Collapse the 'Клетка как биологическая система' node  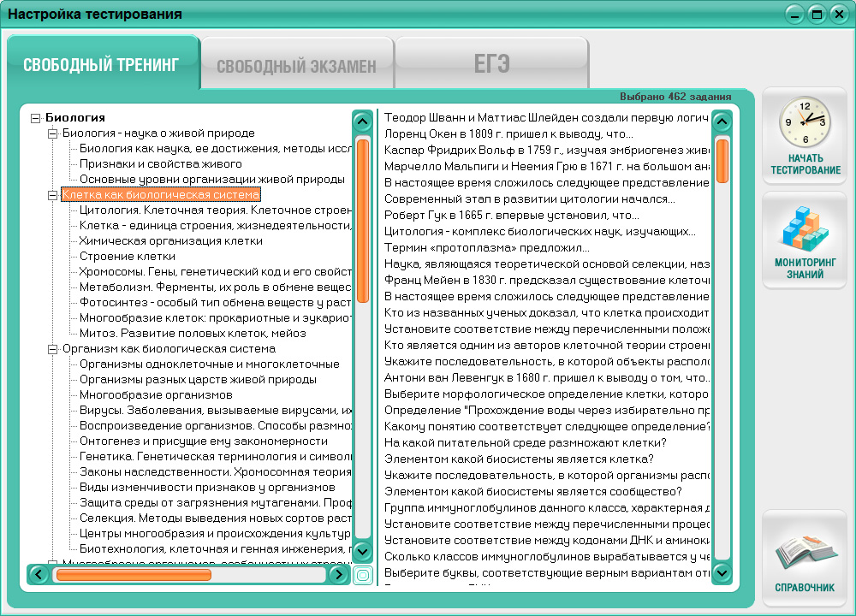pos(52,195)
